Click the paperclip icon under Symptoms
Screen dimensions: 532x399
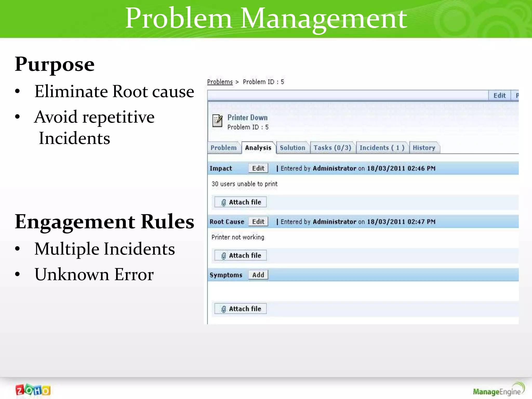223,309
